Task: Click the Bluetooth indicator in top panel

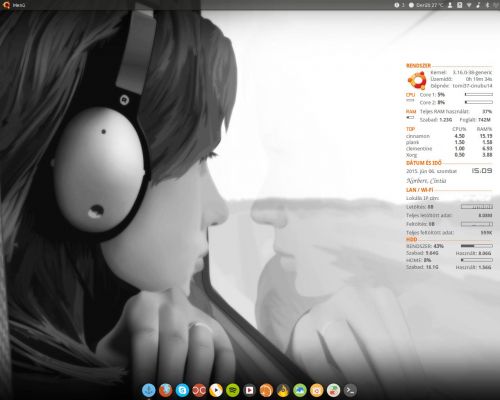Action: click(x=487, y=5)
